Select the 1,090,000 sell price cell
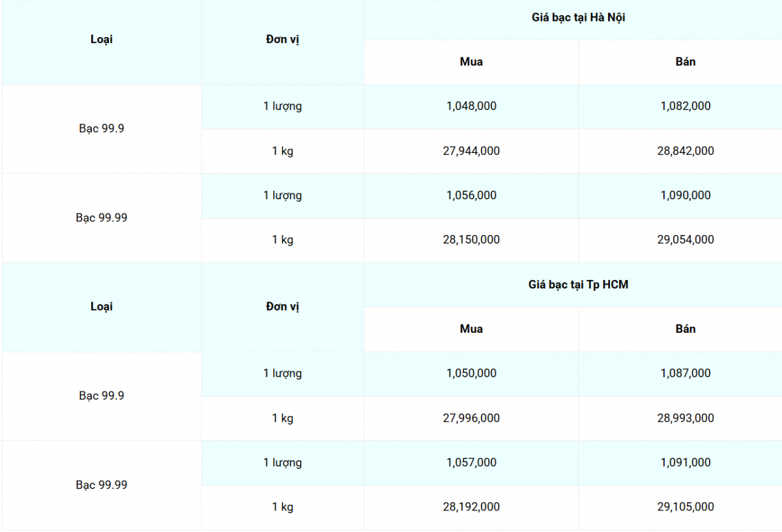 pyautogui.click(x=686, y=195)
